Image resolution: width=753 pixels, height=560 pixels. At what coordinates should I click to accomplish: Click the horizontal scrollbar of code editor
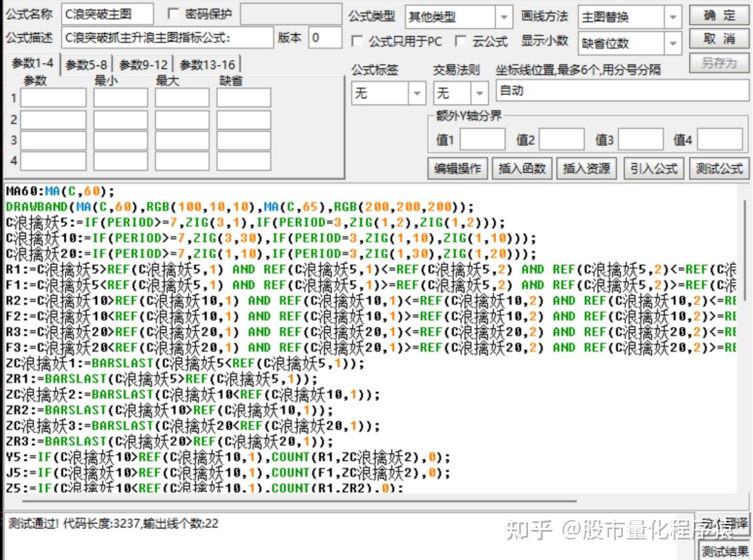[299, 501]
